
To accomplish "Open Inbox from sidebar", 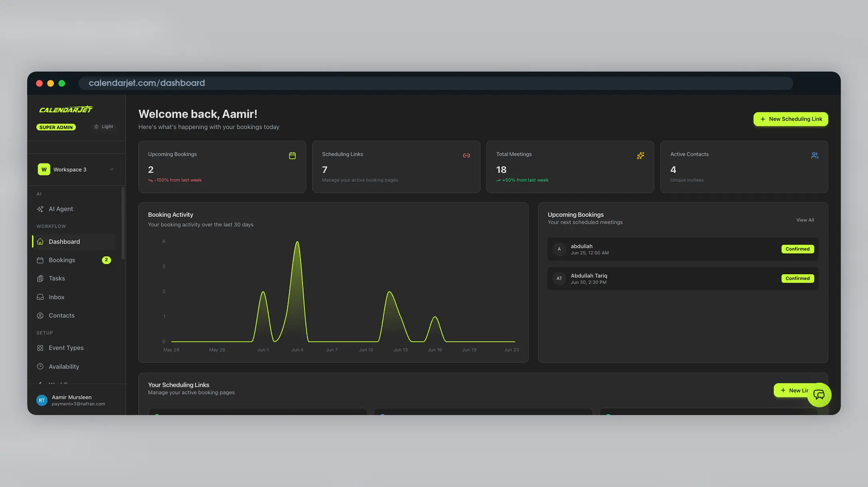I will click(x=74, y=297).
